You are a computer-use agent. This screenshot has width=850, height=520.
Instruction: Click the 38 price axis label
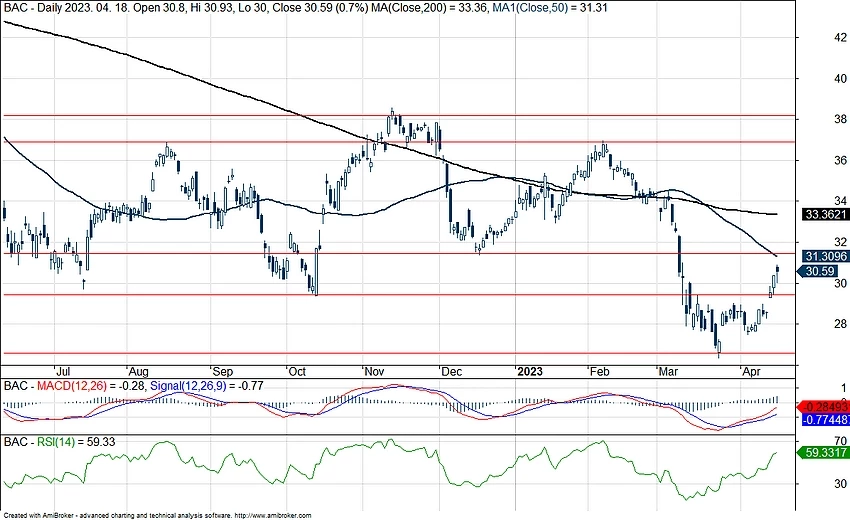840,119
